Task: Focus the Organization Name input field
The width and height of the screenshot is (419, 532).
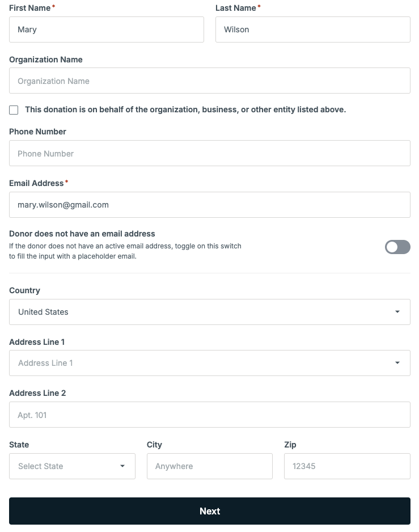Action: (x=210, y=81)
